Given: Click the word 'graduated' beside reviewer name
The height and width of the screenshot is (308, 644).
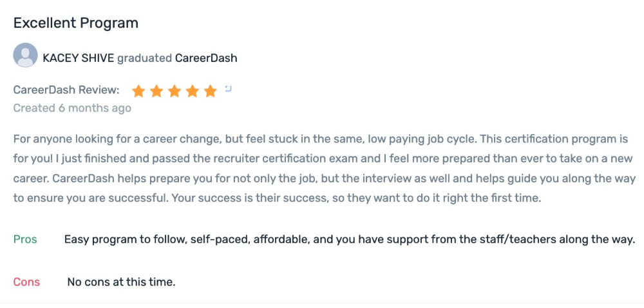Looking at the screenshot, I should 144,59.
